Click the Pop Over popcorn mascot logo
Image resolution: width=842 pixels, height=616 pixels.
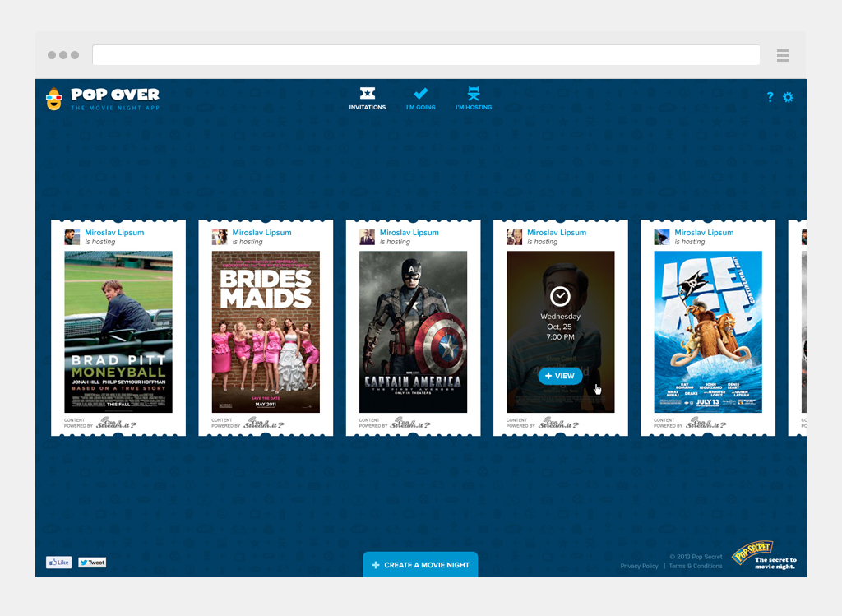click(x=54, y=99)
